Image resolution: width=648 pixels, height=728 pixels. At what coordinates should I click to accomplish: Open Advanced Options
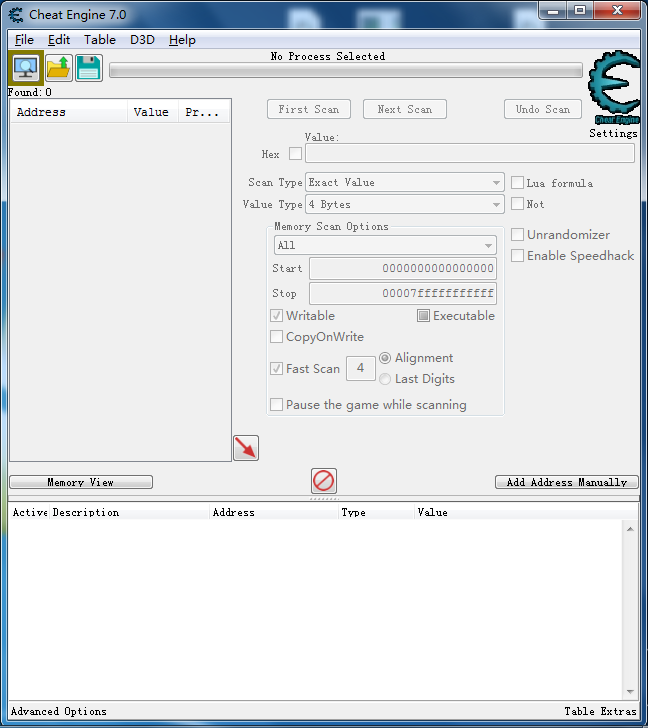(x=58, y=711)
